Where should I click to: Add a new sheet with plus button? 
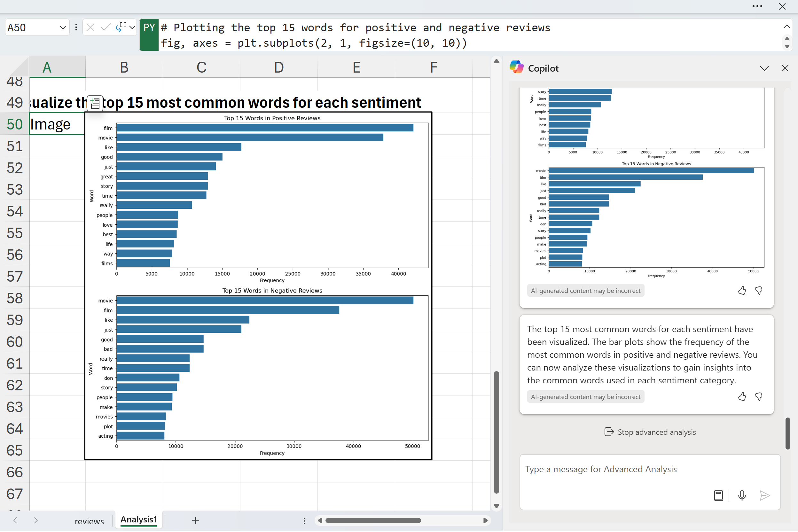tap(195, 520)
